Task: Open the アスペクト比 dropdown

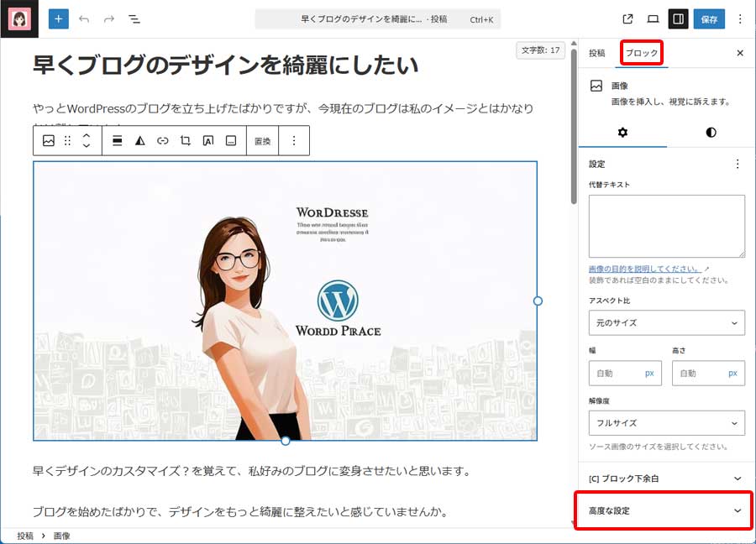Action: (666, 322)
